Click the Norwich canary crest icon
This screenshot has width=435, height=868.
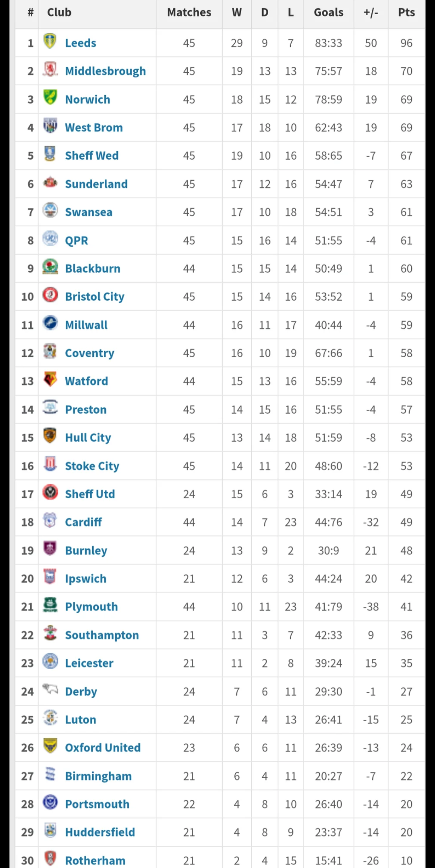point(50,98)
